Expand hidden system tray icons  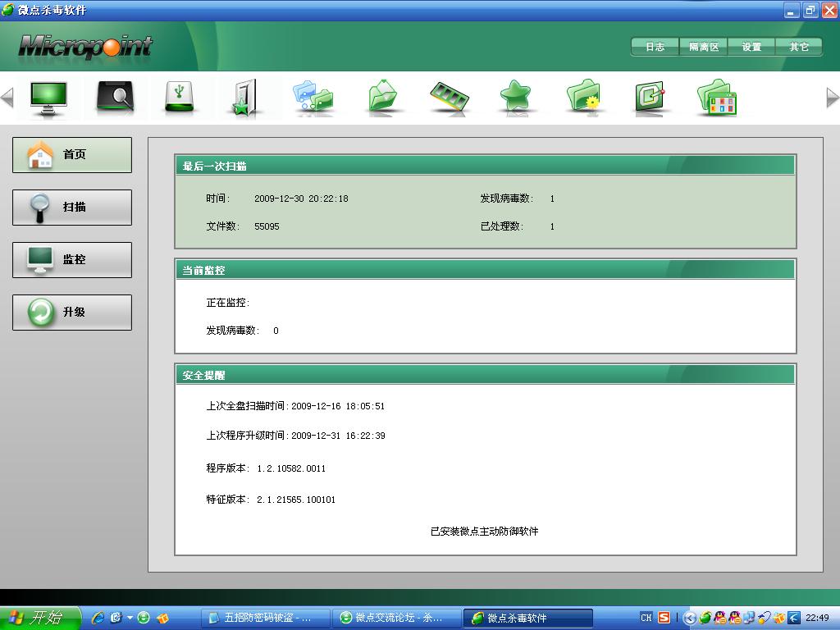(690, 618)
